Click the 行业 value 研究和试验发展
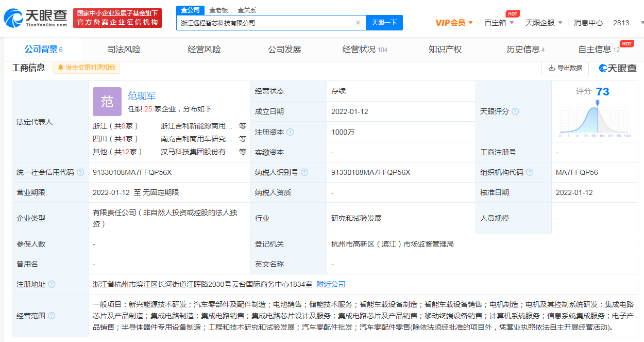 pyautogui.click(x=357, y=218)
